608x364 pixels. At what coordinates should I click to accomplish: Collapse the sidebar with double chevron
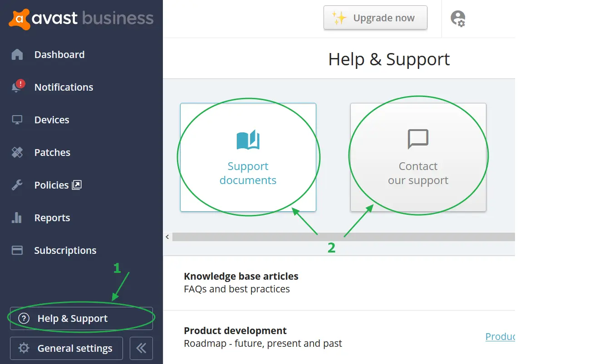141,348
